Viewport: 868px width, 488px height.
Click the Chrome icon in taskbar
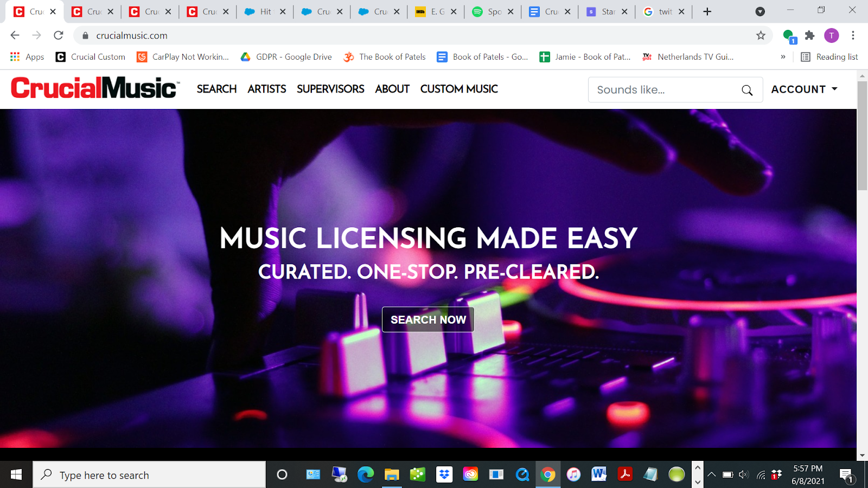[548, 475]
